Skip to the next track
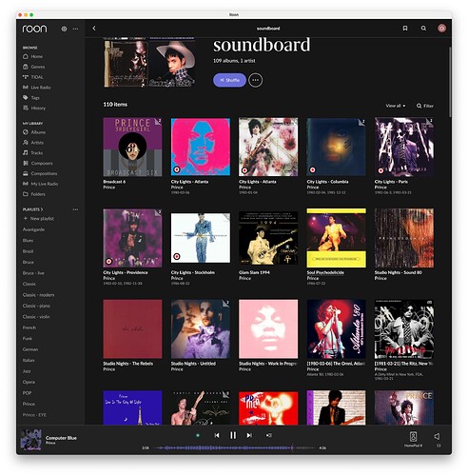The width and height of the screenshot is (468, 476). (x=249, y=435)
